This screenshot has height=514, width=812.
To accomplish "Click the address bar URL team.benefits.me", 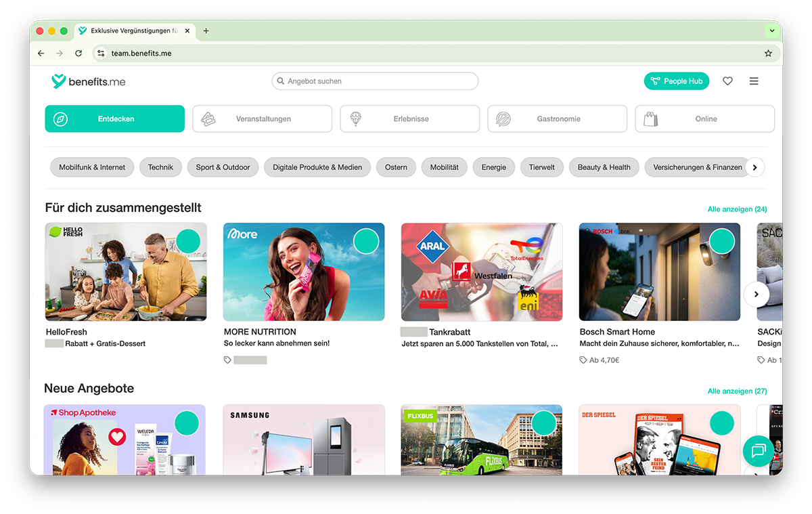I will coord(141,53).
